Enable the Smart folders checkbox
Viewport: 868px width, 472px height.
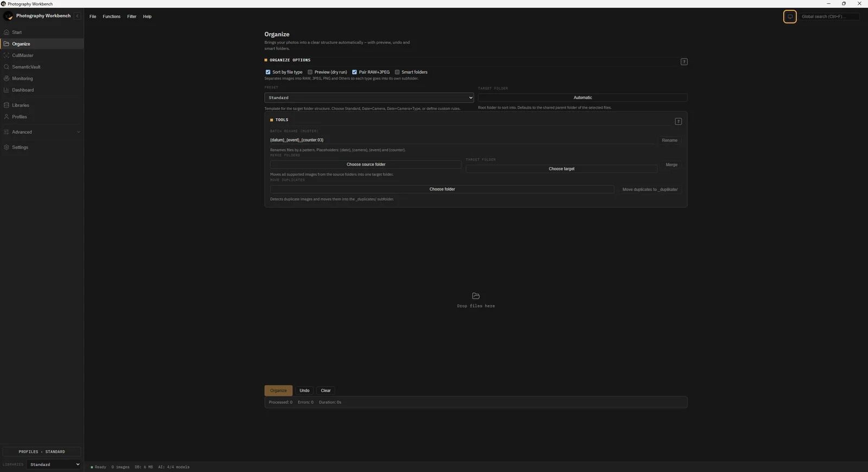[x=397, y=72]
